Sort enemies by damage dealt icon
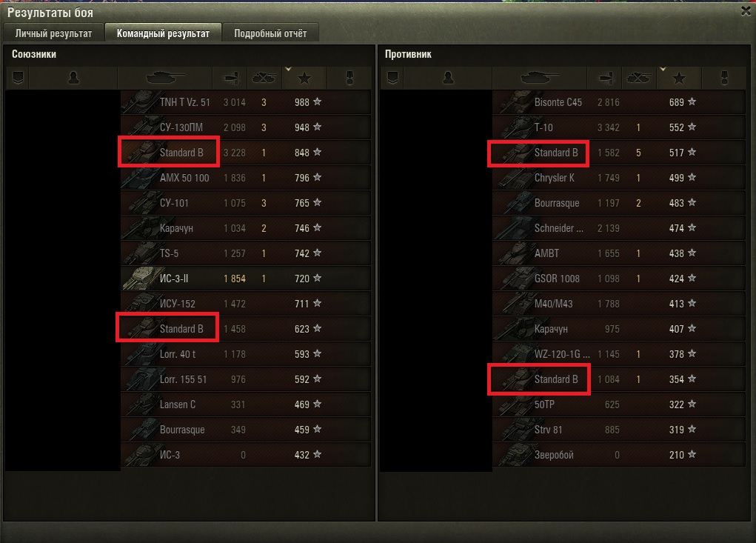Screen dimensions: 756x543 coord(605,78)
